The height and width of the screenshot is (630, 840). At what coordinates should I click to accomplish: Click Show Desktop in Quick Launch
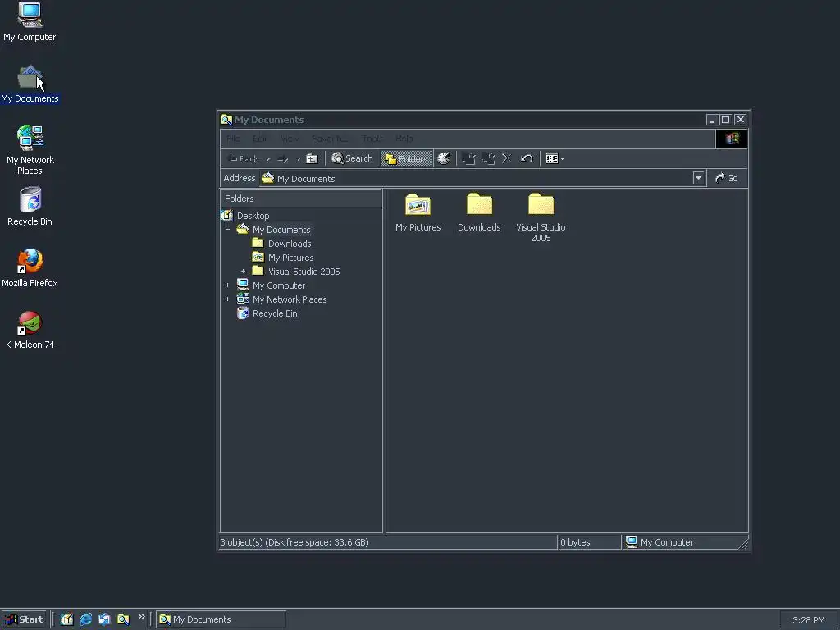(x=66, y=619)
